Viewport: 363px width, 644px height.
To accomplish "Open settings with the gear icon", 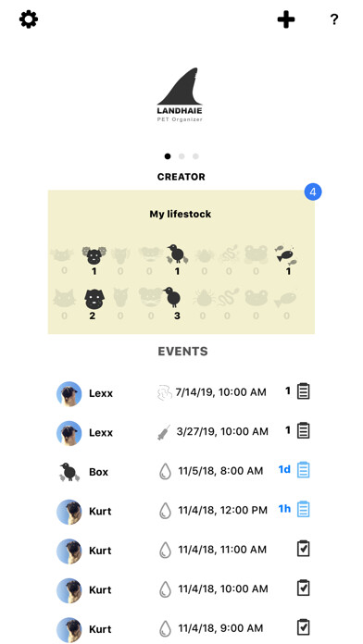I will coord(29,19).
